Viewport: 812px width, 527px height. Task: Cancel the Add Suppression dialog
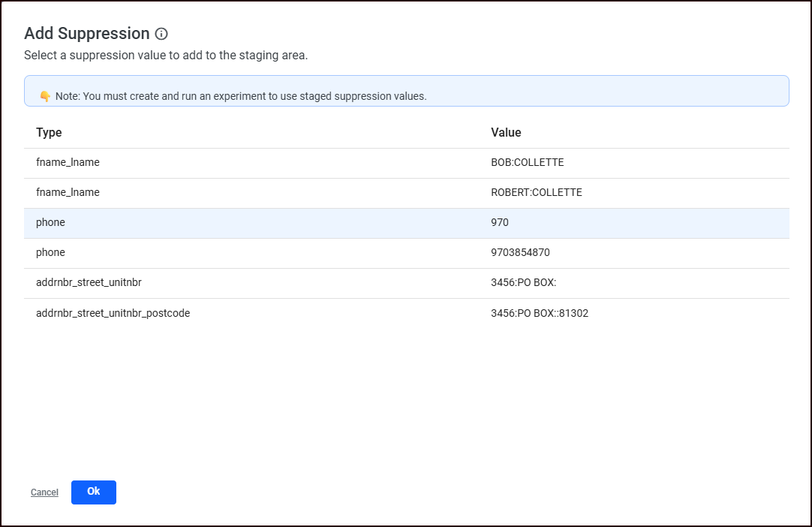coord(44,492)
